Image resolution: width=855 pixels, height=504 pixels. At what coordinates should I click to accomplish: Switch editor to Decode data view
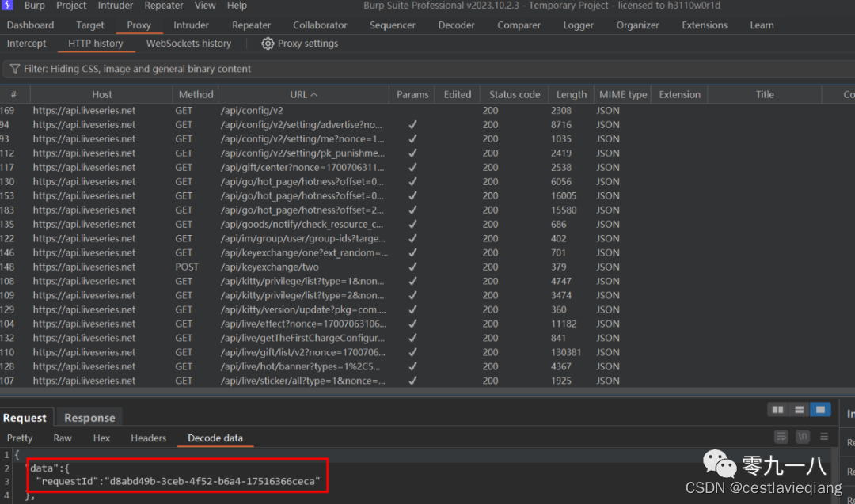215,438
